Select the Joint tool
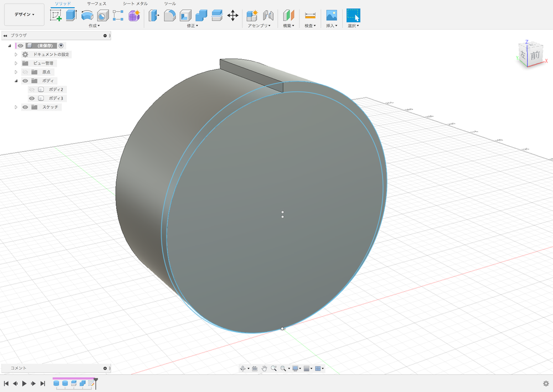Screen dimensions: 553x392 coord(268,16)
